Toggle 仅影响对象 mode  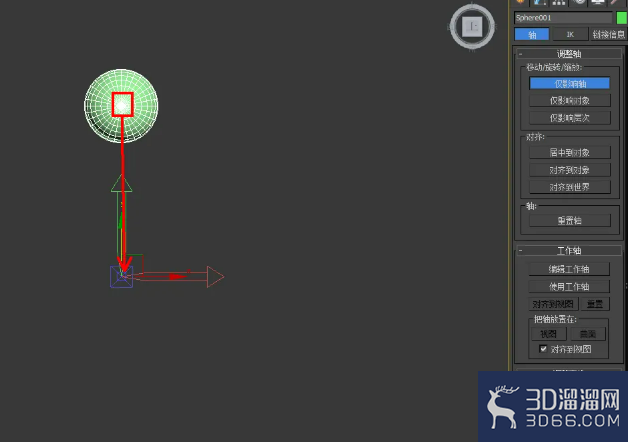[570, 100]
